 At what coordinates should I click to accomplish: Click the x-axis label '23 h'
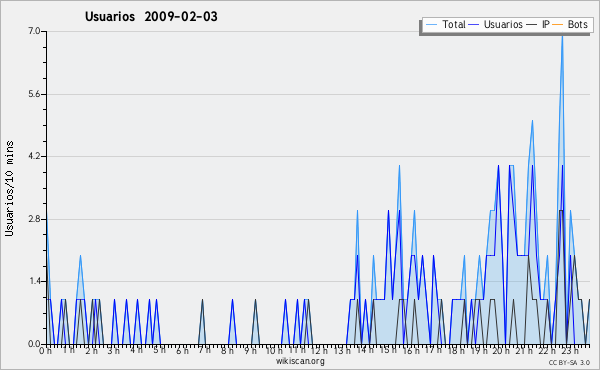(570, 351)
